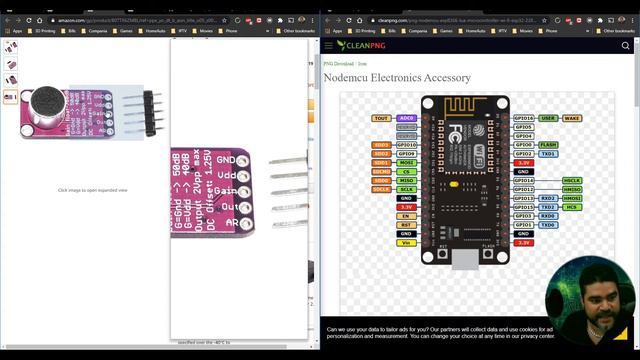Click the cast media icon in Amazon window

click(291, 20)
